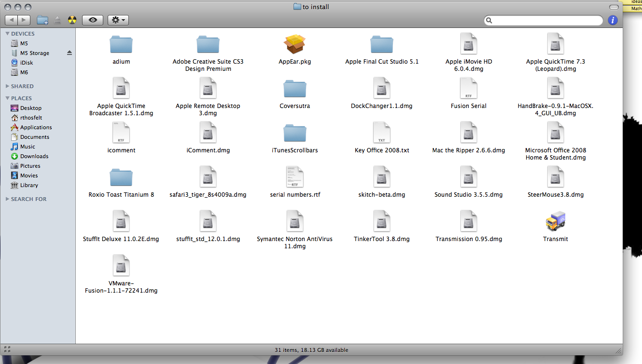This screenshot has width=642, height=364.
Task: Click the skitch-beta.dmg file name
Action: click(382, 195)
